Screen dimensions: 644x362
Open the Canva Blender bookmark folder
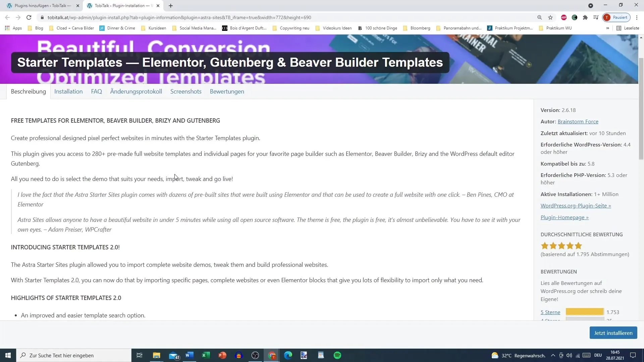[75, 28]
